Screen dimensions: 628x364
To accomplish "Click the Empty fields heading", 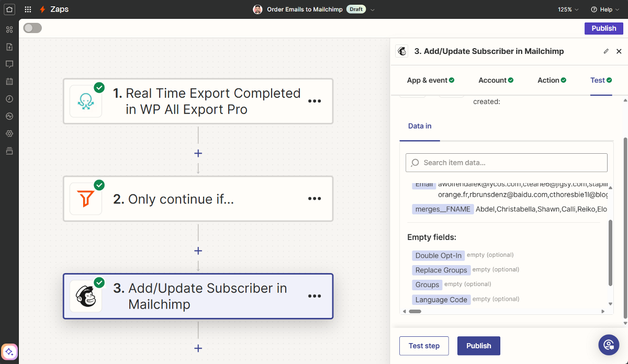I will tap(432, 237).
